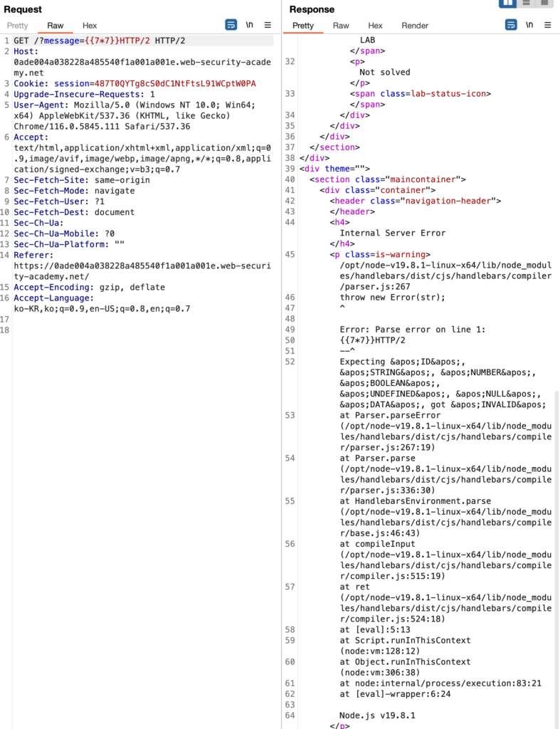Click 'at Script.runInThisContext' stack trace line
Screen dimensions: 560x729
click(406, 640)
